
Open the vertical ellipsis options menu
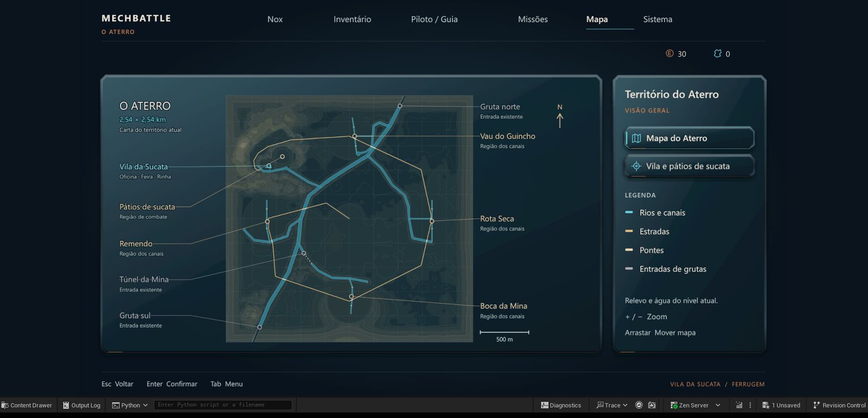(750, 405)
